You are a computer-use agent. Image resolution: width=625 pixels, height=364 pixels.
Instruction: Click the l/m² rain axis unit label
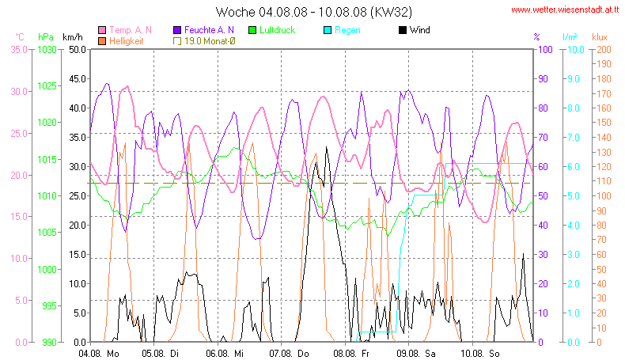(570, 37)
